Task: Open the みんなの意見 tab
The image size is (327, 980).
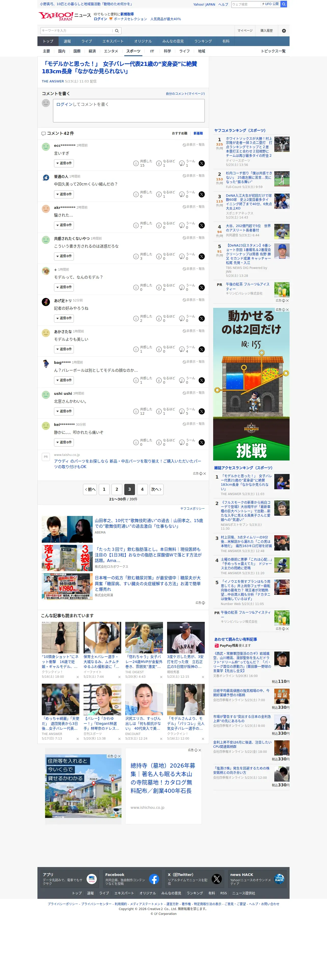Action: click(173, 41)
